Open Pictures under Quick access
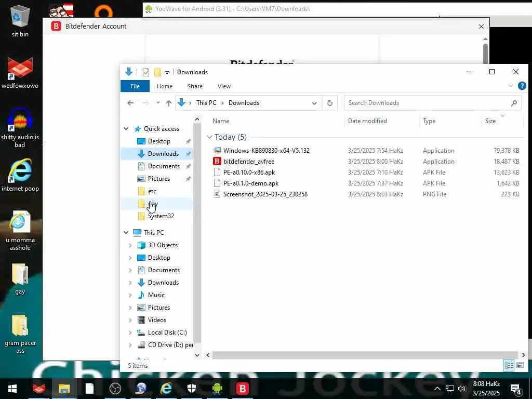 click(158, 179)
